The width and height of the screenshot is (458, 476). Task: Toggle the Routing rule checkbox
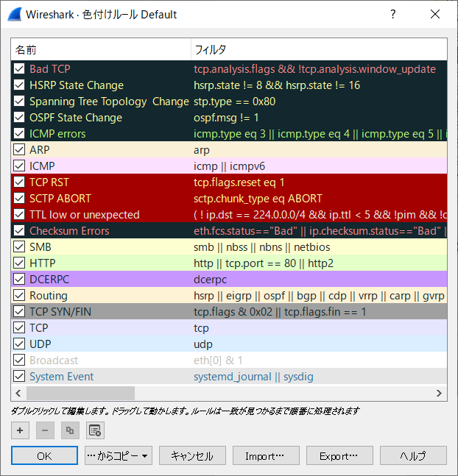[x=19, y=295]
